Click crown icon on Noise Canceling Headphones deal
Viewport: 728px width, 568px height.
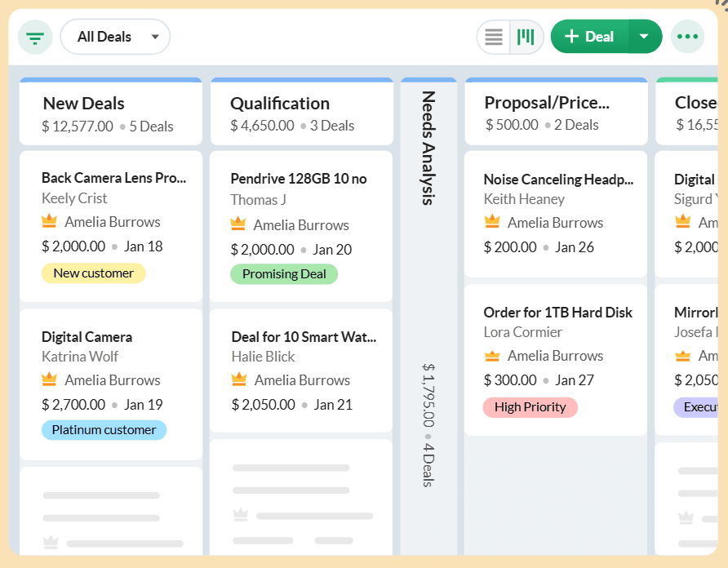tap(492, 223)
